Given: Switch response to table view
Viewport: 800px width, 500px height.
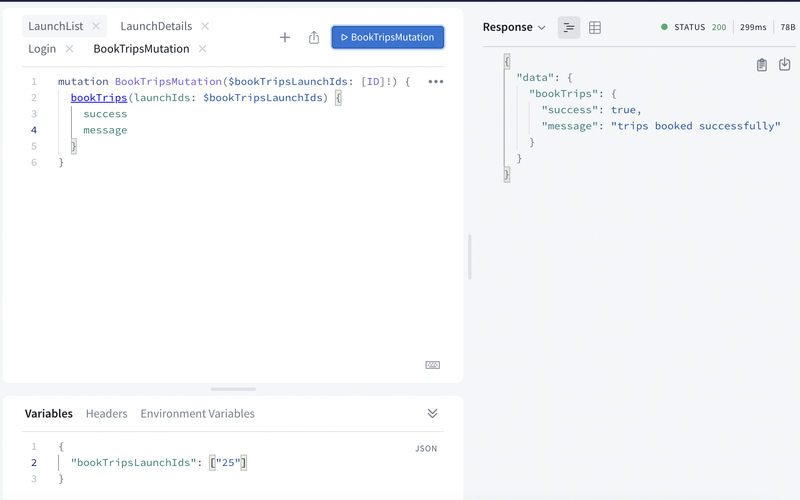Looking at the screenshot, I should 595,28.
